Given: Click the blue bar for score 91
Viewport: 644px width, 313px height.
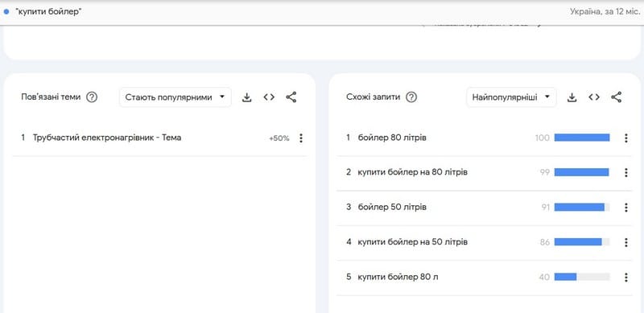Looking at the screenshot, I should [x=580, y=207].
